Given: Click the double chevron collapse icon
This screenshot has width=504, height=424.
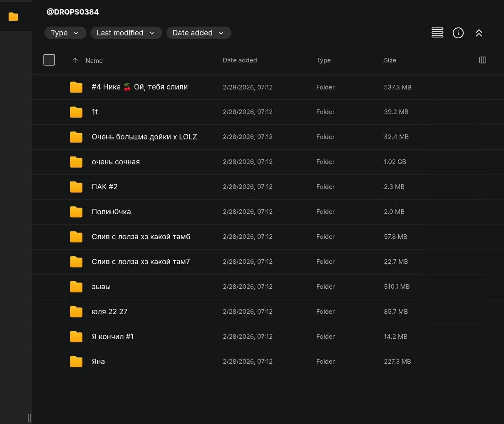Looking at the screenshot, I should pyautogui.click(x=479, y=33).
